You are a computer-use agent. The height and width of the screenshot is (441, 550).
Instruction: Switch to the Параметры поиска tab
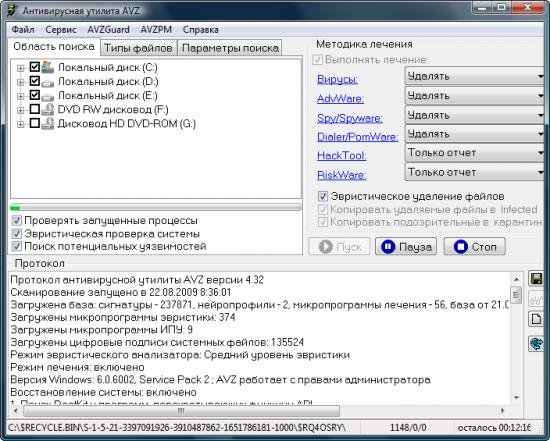[230, 48]
